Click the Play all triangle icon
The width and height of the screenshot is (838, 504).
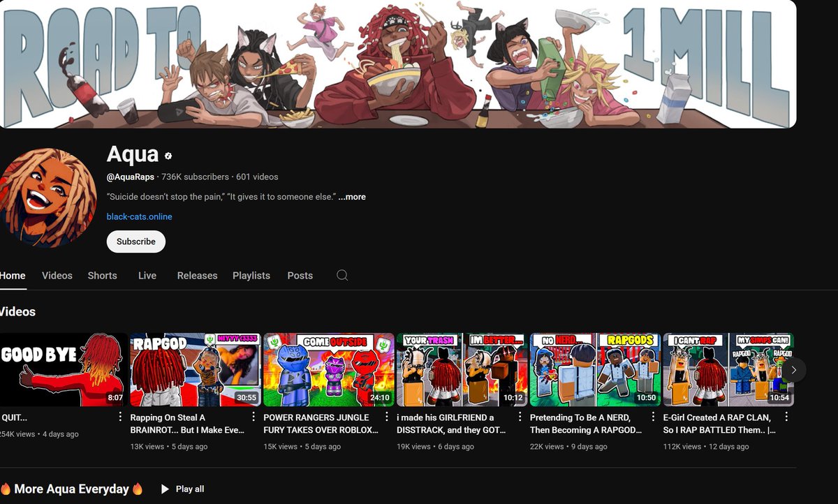click(x=165, y=489)
